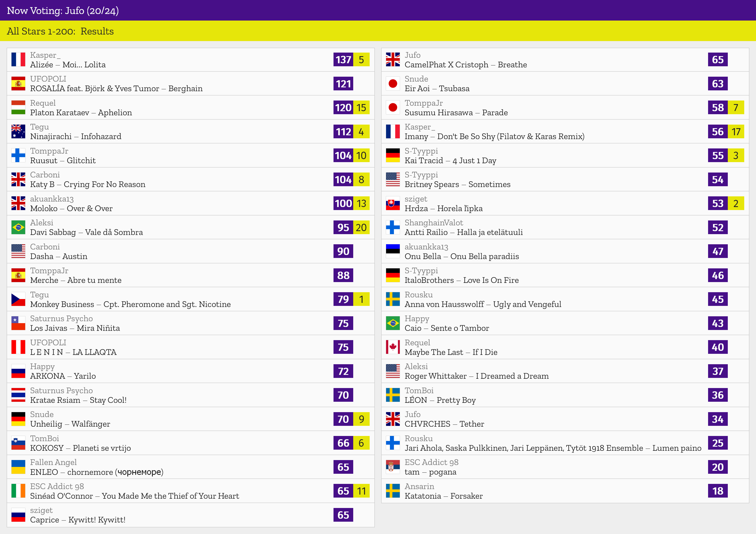Click the yellow 2 badge for Hrdza
The width and height of the screenshot is (756, 534).
(x=736, y=203)
